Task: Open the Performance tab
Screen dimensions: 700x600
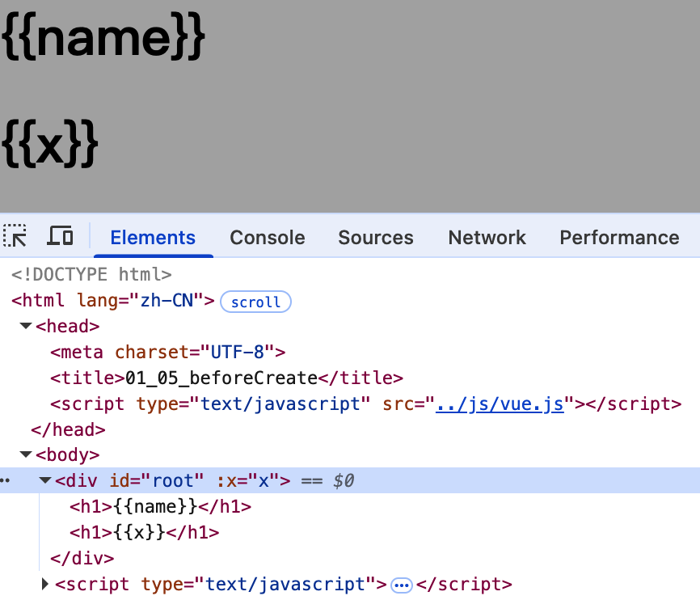Action: click(x=619, y=238)
